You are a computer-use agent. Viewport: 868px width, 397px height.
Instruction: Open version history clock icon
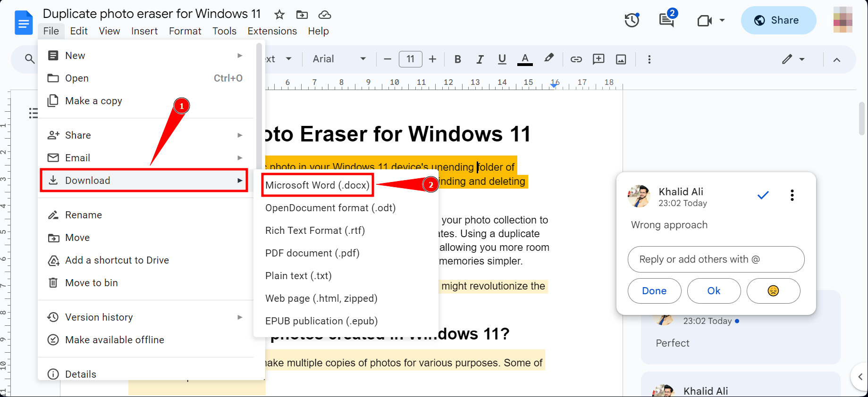[632, 20]
